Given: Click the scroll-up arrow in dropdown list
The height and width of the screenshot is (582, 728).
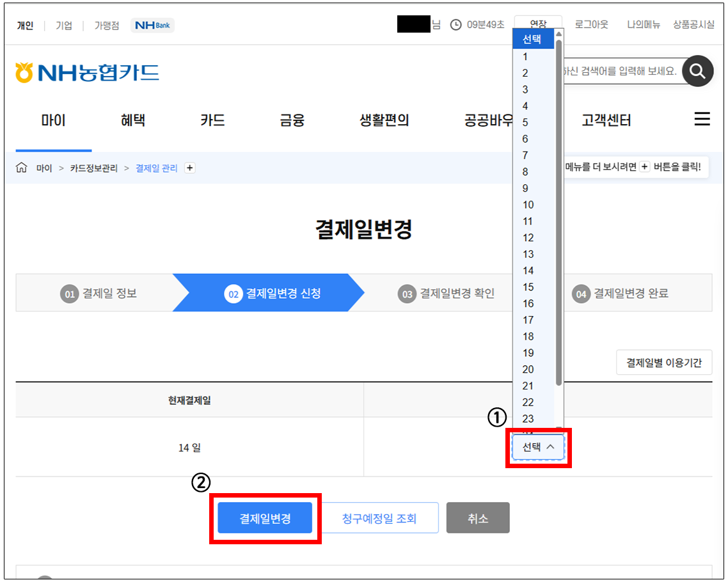Looking at the screenshot, I should pyautogui.click(x=558, y=35).
